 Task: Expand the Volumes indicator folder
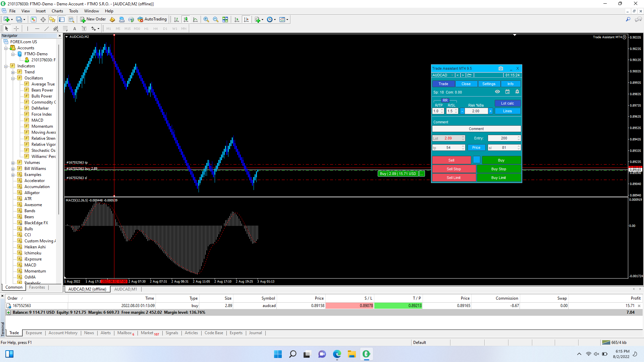click(x=13, y=163)
